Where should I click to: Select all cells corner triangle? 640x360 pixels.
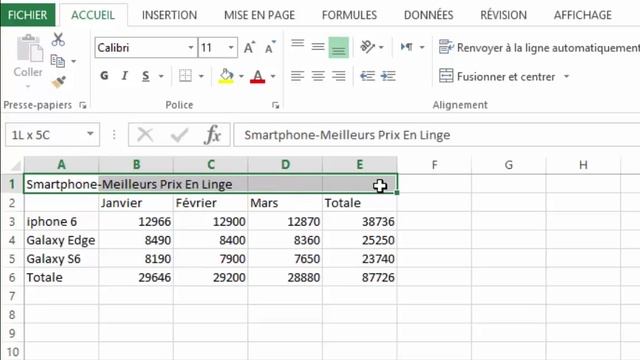[16, 165]
